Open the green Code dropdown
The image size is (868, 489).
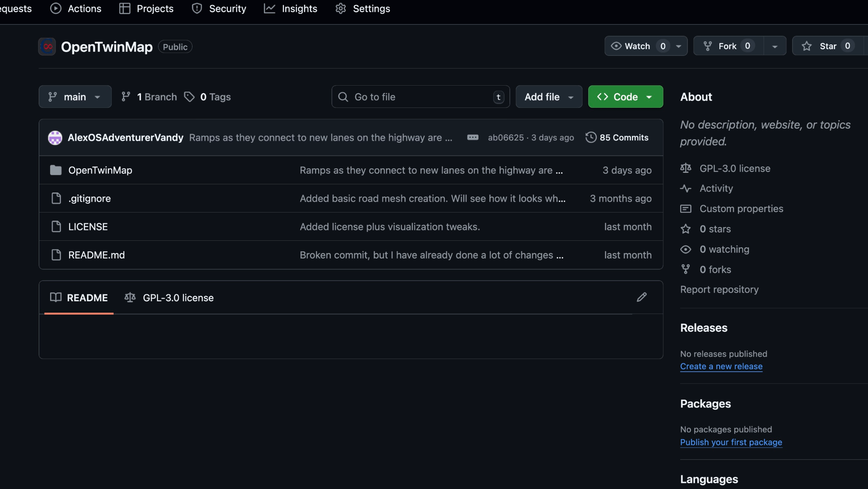click(x=625, y=97)
